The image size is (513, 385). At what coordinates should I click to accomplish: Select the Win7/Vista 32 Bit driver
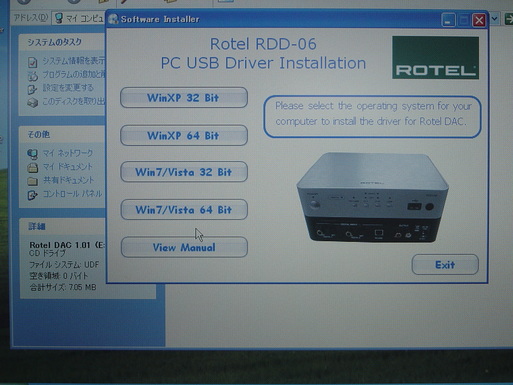[x=184, y=172]
